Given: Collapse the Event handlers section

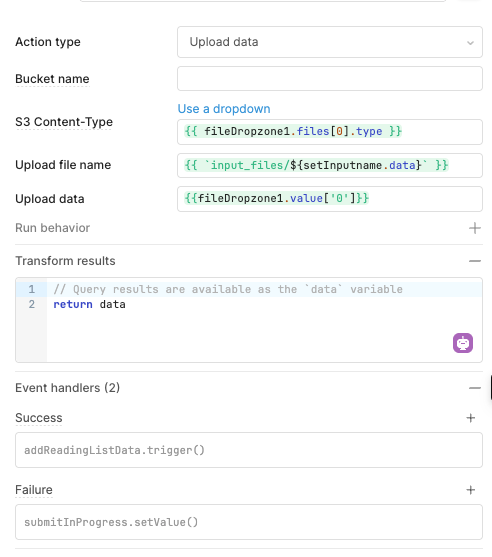Looking at the screenshot, I should [475, 388].
